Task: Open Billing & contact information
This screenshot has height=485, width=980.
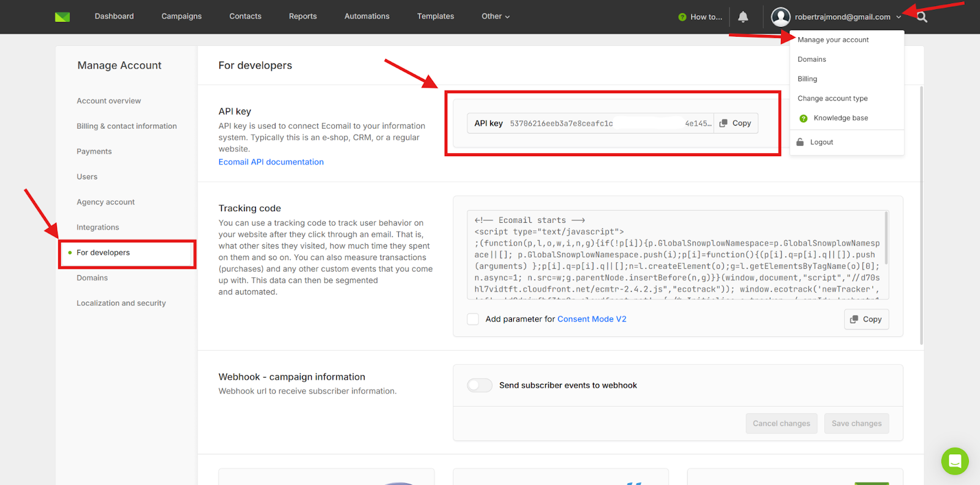Action: pos(126,126)
